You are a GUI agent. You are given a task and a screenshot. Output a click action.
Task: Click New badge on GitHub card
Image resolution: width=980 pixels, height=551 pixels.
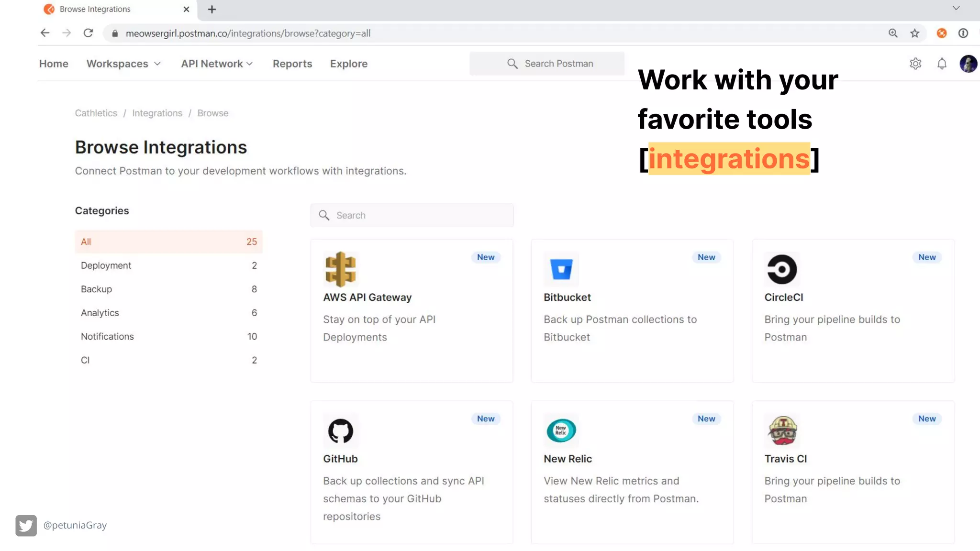click(x=486, y=419)
